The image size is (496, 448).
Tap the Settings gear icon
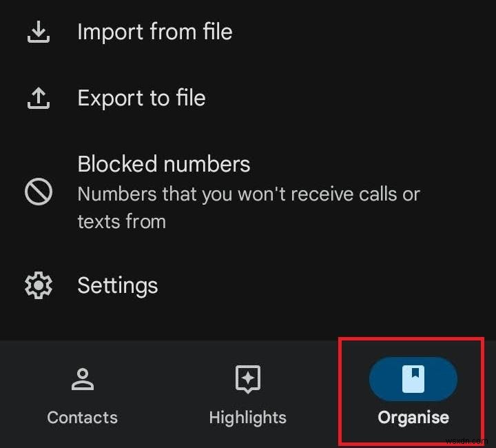click(39, 285)
